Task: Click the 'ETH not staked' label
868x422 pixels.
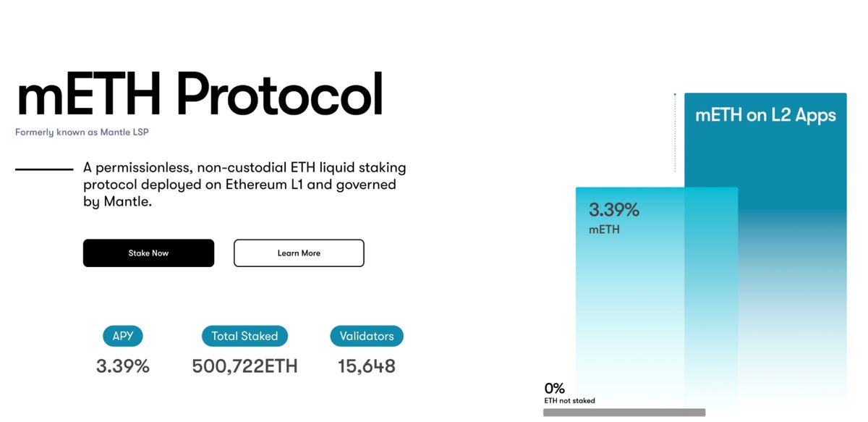Action: pos(570,401)
